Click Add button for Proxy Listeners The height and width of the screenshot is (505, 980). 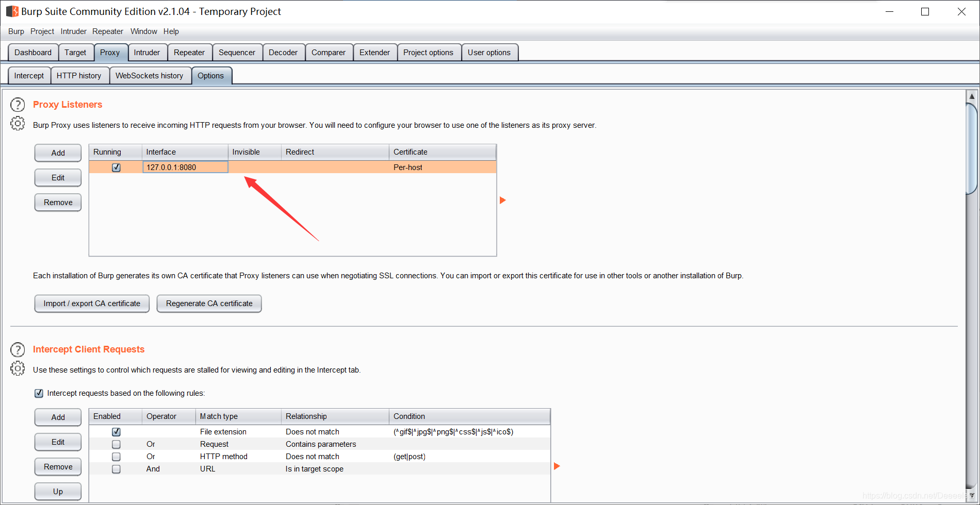click(x=58, y=153)
